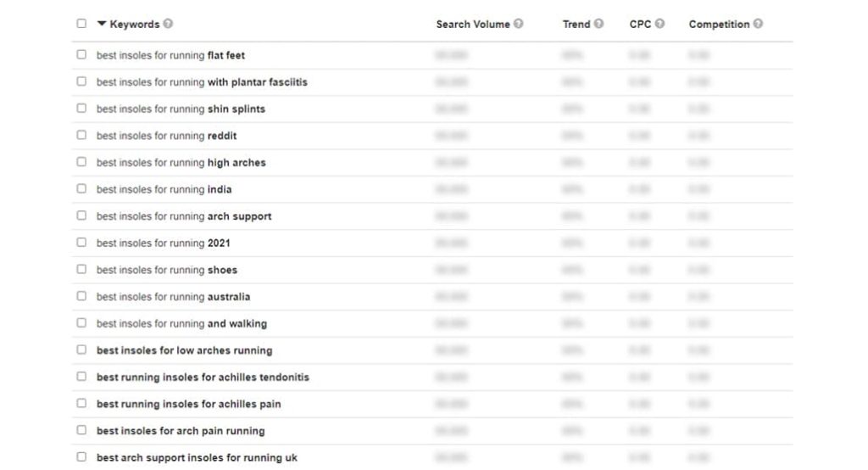Select the checkbox for 'shin splints' row

click(81, 108)
